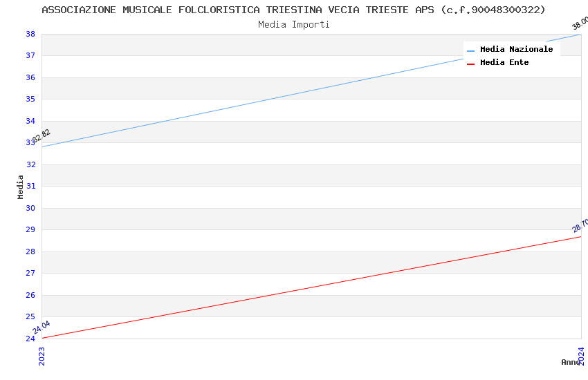
Task: Click the 28.70 data point label
Action: coord(580,226)
